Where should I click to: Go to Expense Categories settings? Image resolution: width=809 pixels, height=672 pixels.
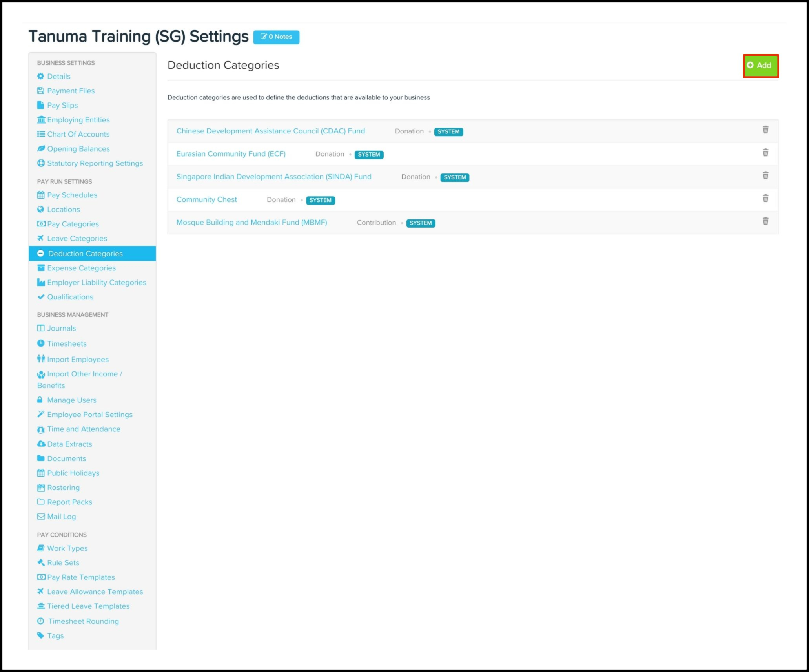tap(81, 268)
